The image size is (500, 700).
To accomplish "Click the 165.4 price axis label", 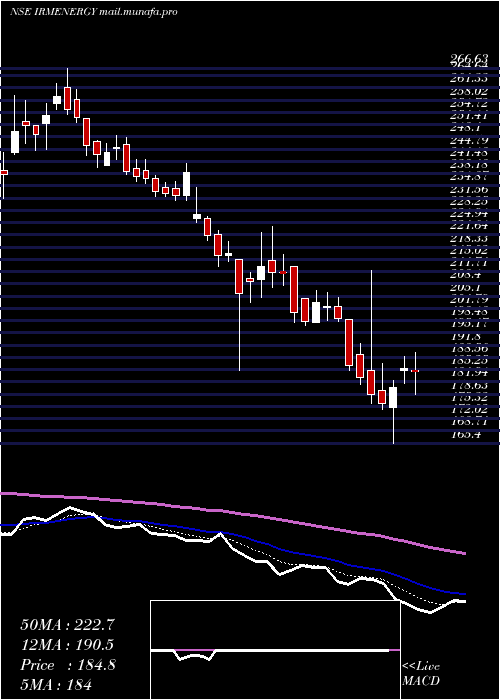I will tap(464, 434).
